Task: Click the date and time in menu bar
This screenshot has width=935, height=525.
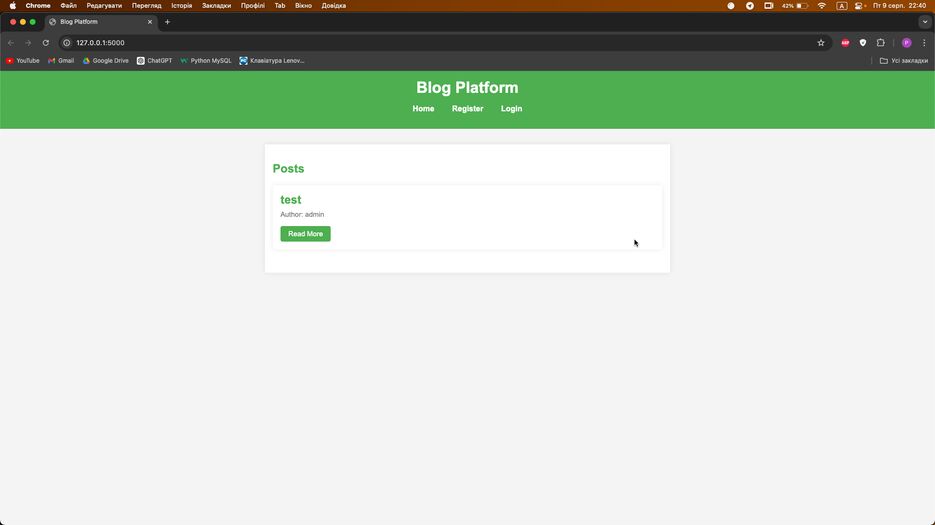Action: click(899, 5)
